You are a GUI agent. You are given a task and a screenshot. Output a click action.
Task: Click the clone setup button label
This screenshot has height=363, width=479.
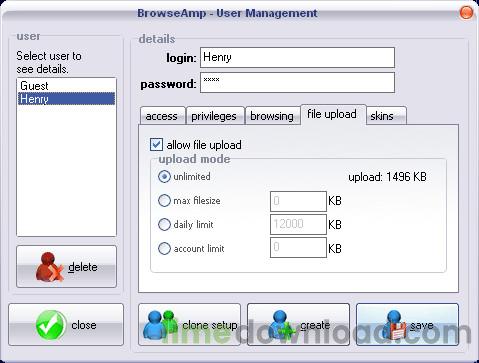coord(210,325)
